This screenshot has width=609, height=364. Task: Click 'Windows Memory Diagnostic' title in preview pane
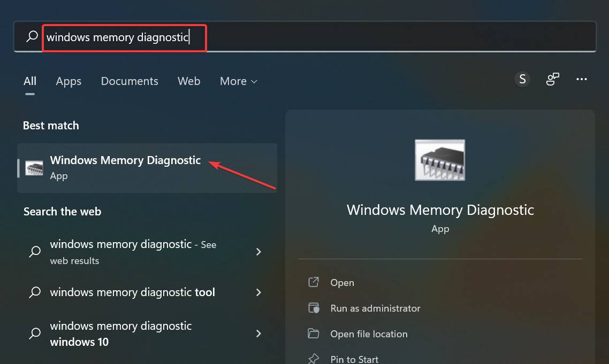pos(440,210)
